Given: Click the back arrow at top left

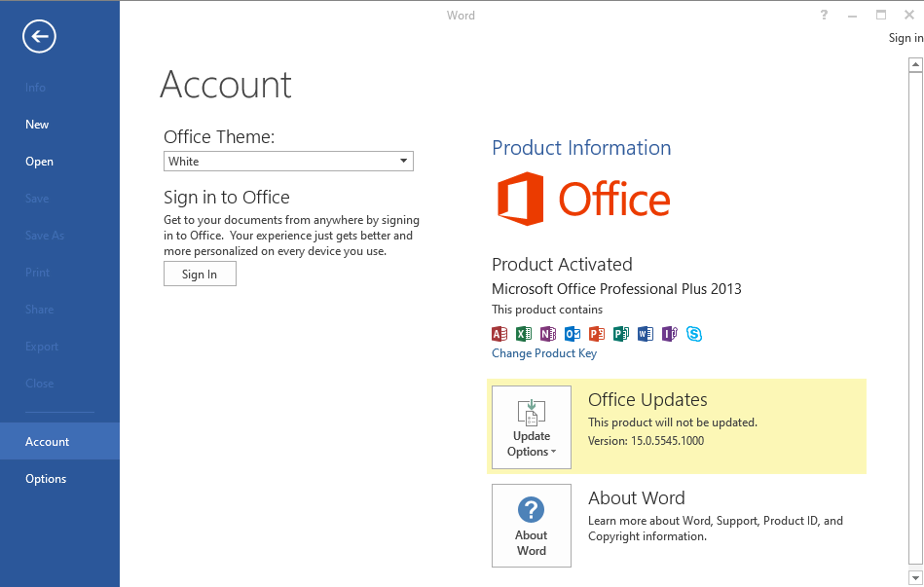Looking at the screenshot, I should pyautogui.click(x=38, y=36).
